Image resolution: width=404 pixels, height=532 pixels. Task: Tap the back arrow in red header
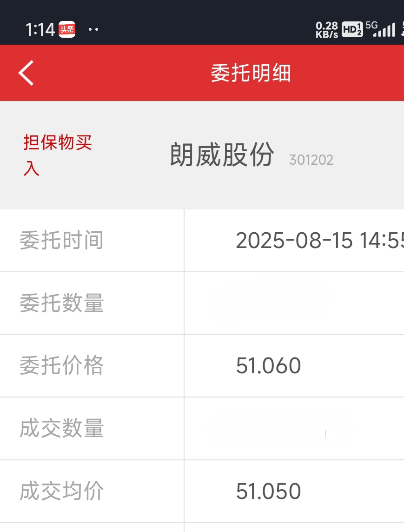click(x=26, y=73)
